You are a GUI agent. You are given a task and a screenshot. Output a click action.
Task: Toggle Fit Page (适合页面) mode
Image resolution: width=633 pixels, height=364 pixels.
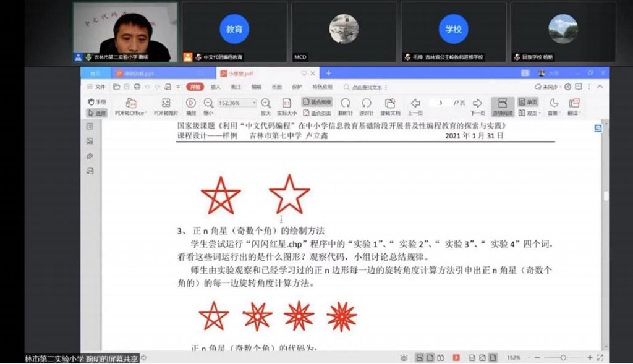[x=317, y=113]
